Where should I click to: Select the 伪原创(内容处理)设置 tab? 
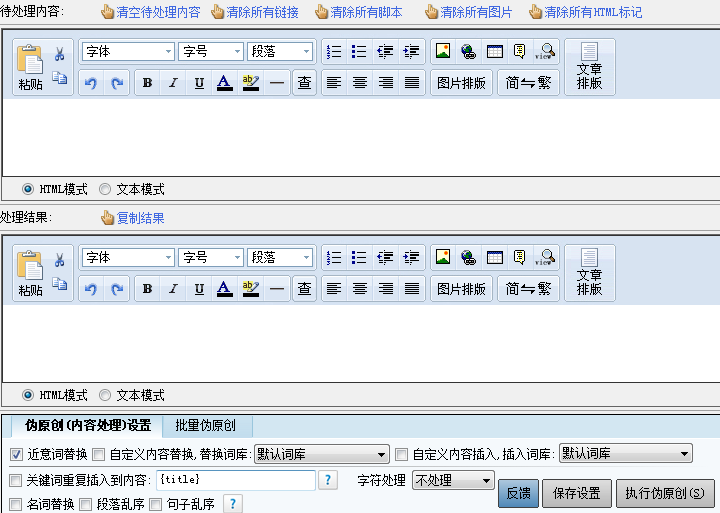pos(88,425)
